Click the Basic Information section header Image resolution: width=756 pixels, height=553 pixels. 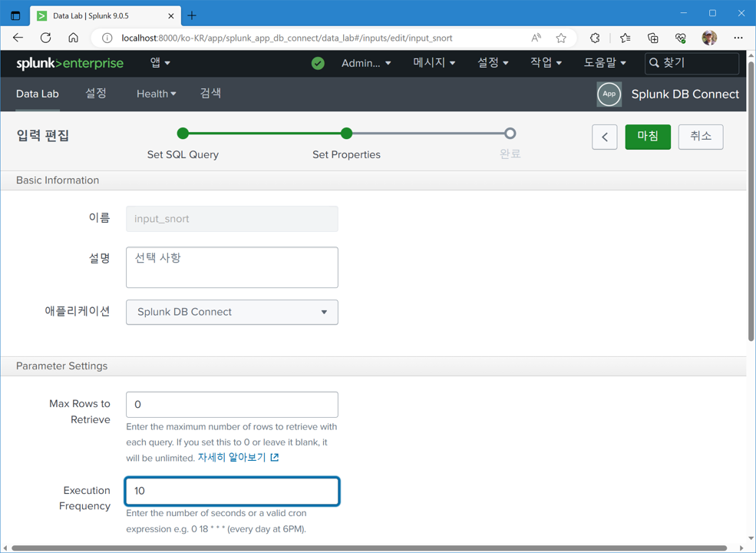(x=58, y=180)
